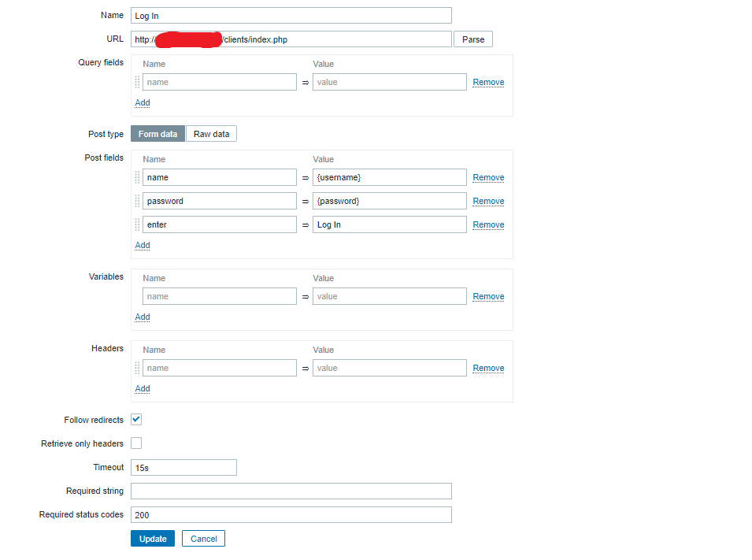Select Form data post type
The height and width of the screenshot is (560, 752).
(157, 134)
